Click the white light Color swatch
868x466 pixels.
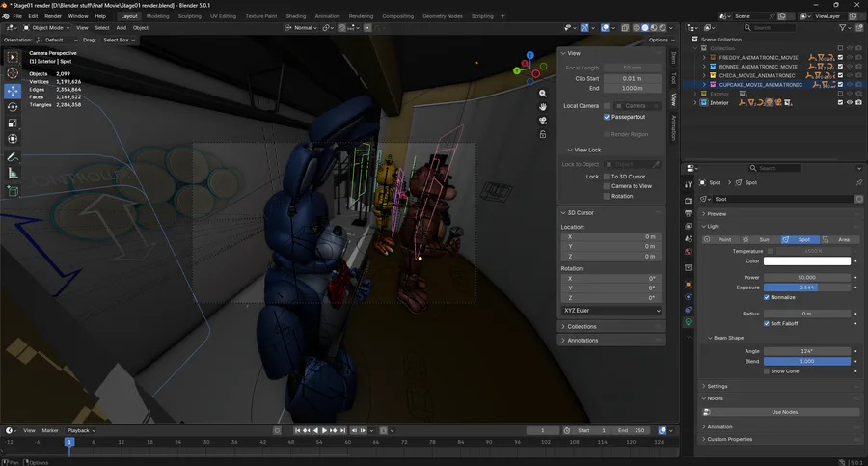[807, 261]
